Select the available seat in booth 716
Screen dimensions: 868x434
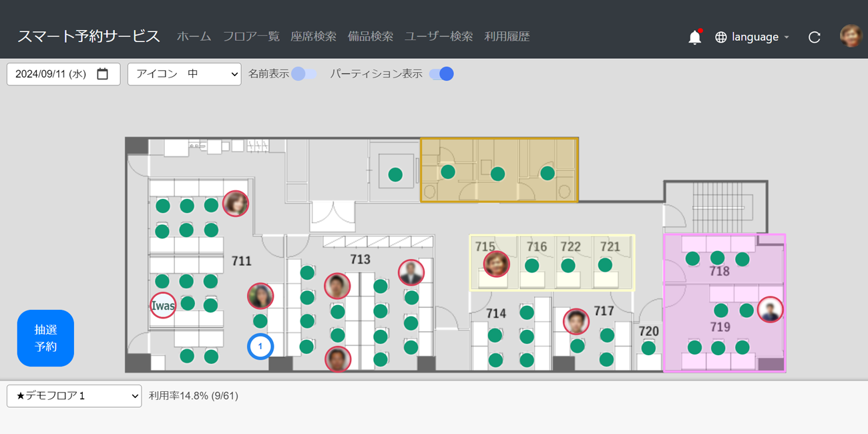[531, 266]
